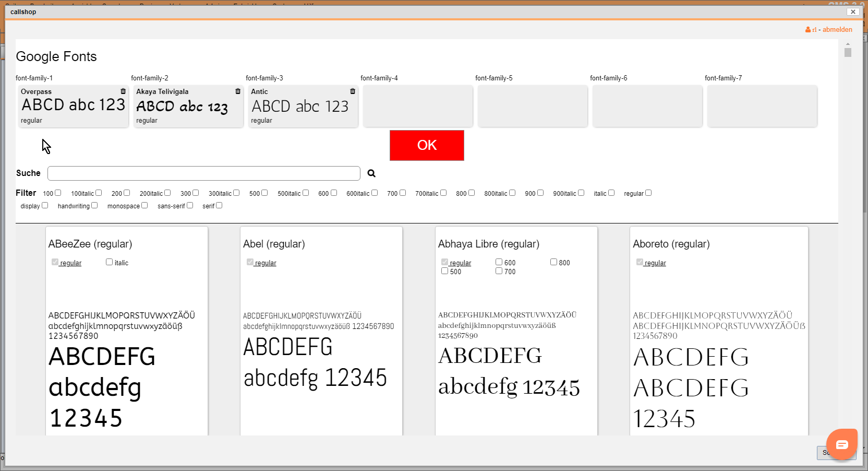The width and height of the screenshot is (868, 471).
Task: Choose the Abhaya Libre font card title
Action: point(489,244)
